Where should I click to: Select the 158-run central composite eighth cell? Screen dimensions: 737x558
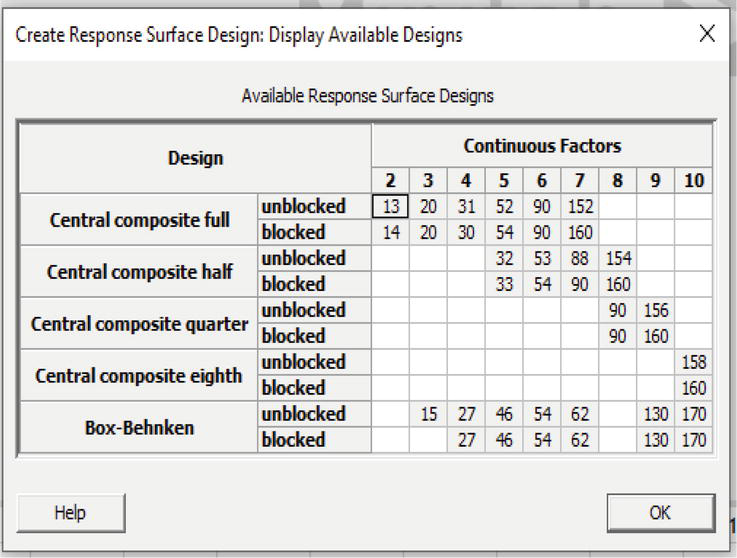click(x=694, y=362)
